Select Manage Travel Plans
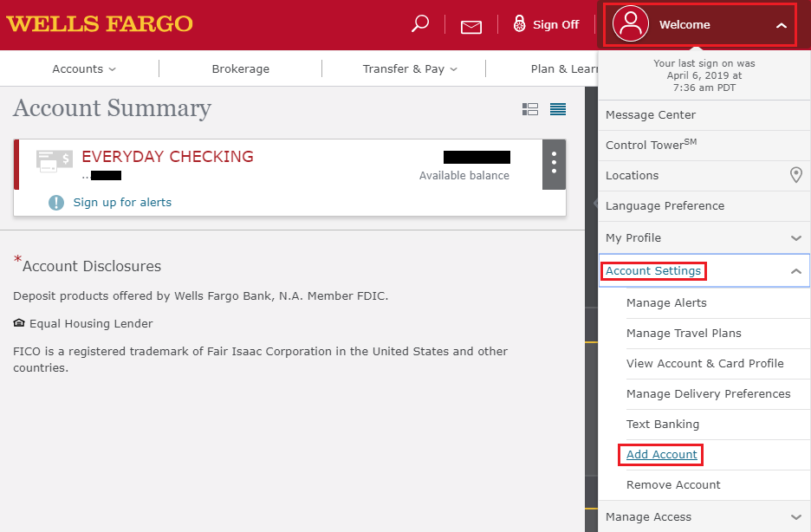The height and width of the screenshot is (532, 811). pos(684,334)
